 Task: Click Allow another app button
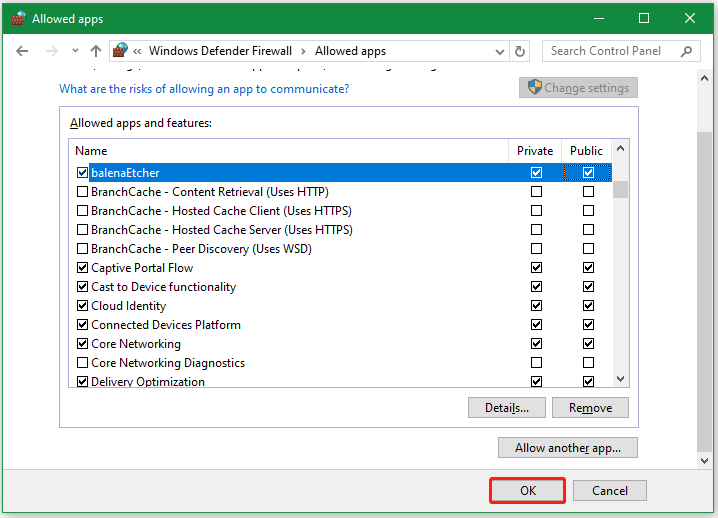tap(568, 447)
